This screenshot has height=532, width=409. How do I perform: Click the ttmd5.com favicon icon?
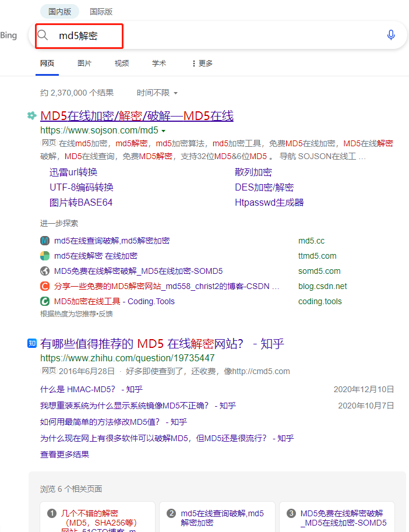(45, 256)
